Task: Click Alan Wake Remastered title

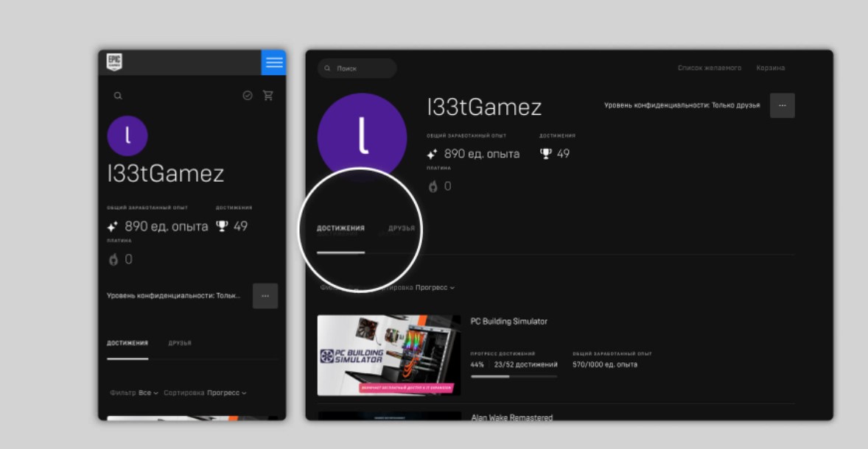Action: 512,417
